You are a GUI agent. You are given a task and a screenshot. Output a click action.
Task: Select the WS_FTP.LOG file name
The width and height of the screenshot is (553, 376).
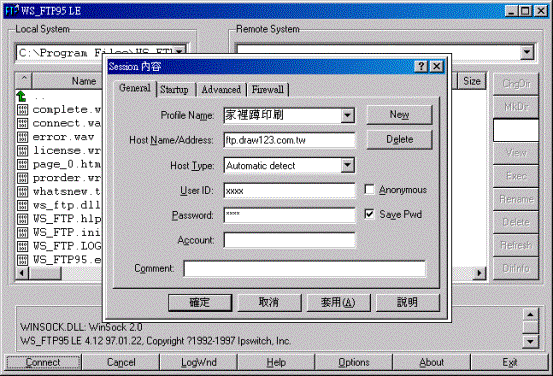67,246
